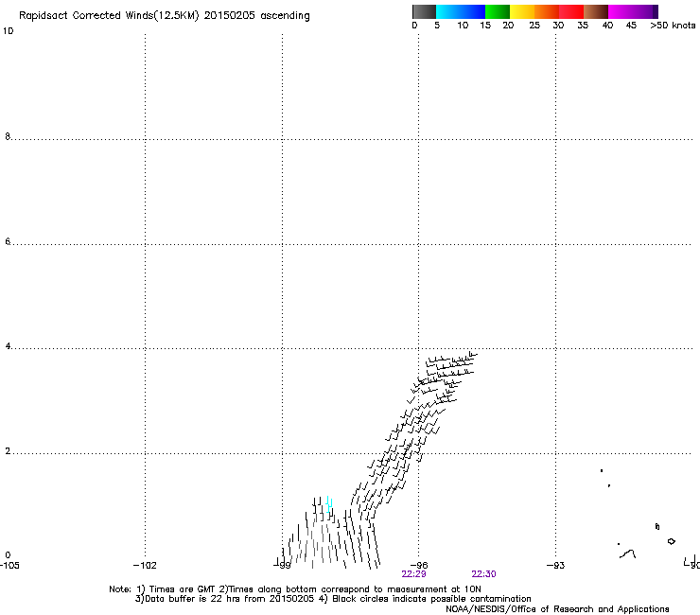
Task: Click the longitude axis label '-96'
Action: (419, 566)
